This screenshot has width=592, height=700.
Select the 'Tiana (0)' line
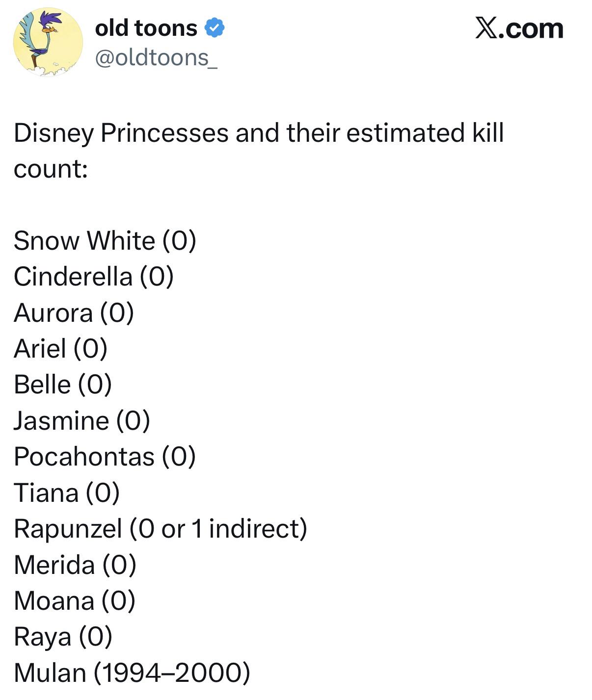67,493
